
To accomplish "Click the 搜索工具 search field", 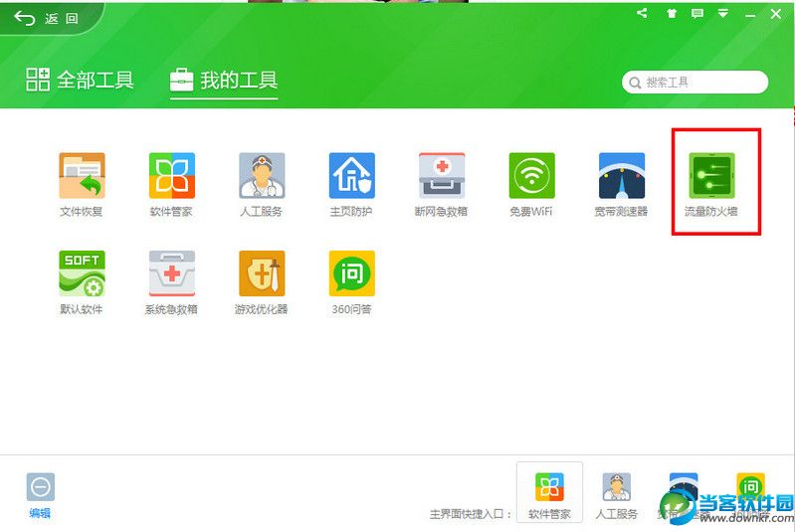I will click(x=695, y=83).
